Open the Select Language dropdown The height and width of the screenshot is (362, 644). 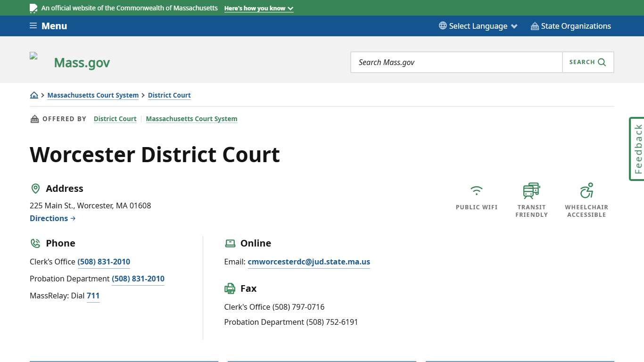pyautogui.click(x=478, y=26)
